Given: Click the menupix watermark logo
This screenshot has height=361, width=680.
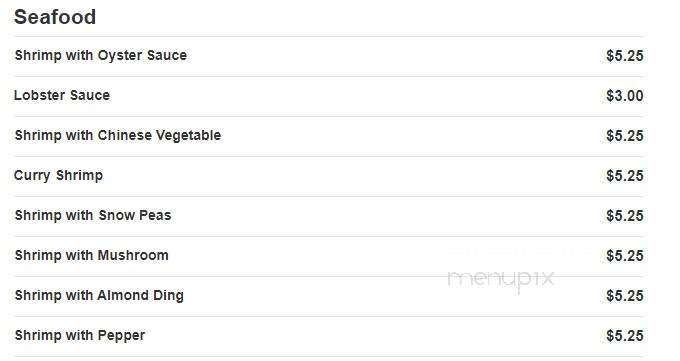Looking at the screenshot, I should tap(501, 279).
